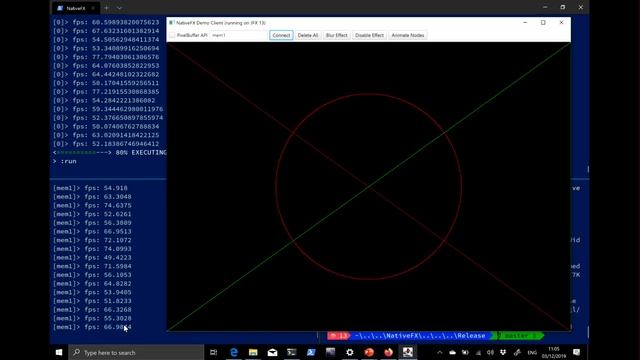Toggle the PixelBuffer API checkbox

(172, 36)
